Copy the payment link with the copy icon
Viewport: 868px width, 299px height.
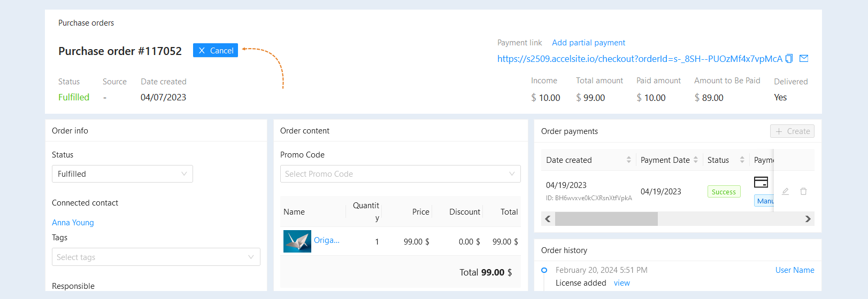(789, 58)
